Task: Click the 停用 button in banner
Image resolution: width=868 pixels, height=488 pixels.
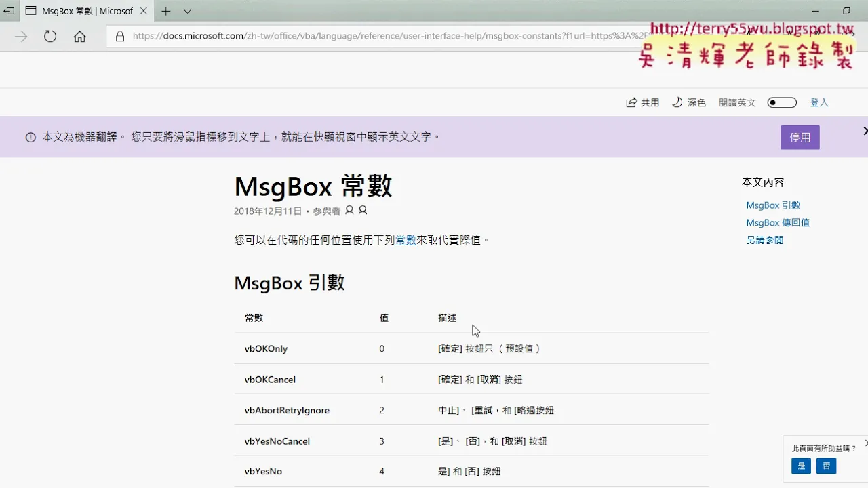Action: tap(800, 137)
